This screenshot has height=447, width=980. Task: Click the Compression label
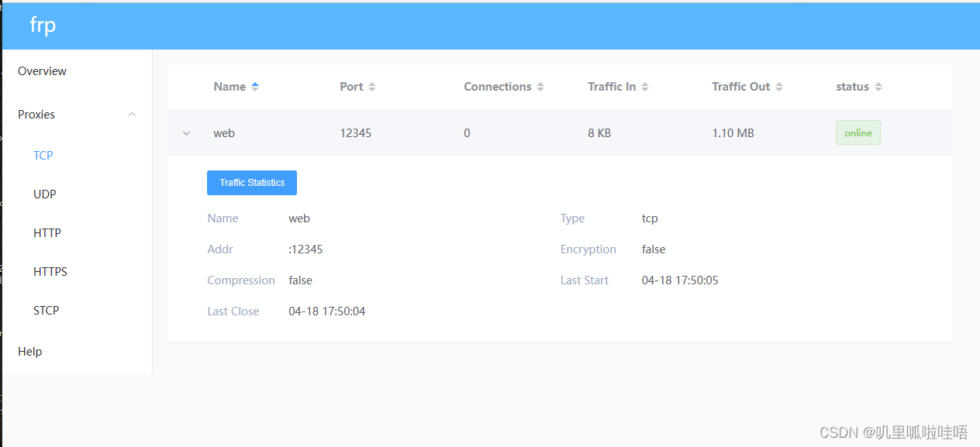(x=241, y=280)
